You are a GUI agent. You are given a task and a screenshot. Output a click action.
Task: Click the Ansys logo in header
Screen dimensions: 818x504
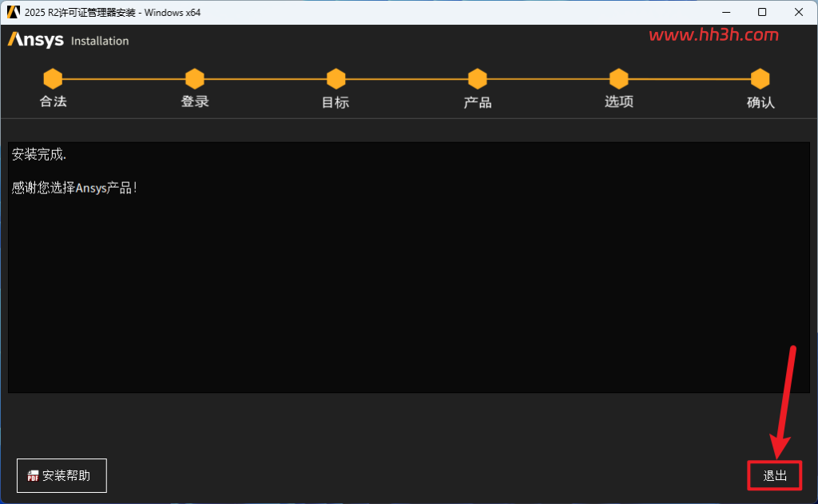[x=35, y=40]
